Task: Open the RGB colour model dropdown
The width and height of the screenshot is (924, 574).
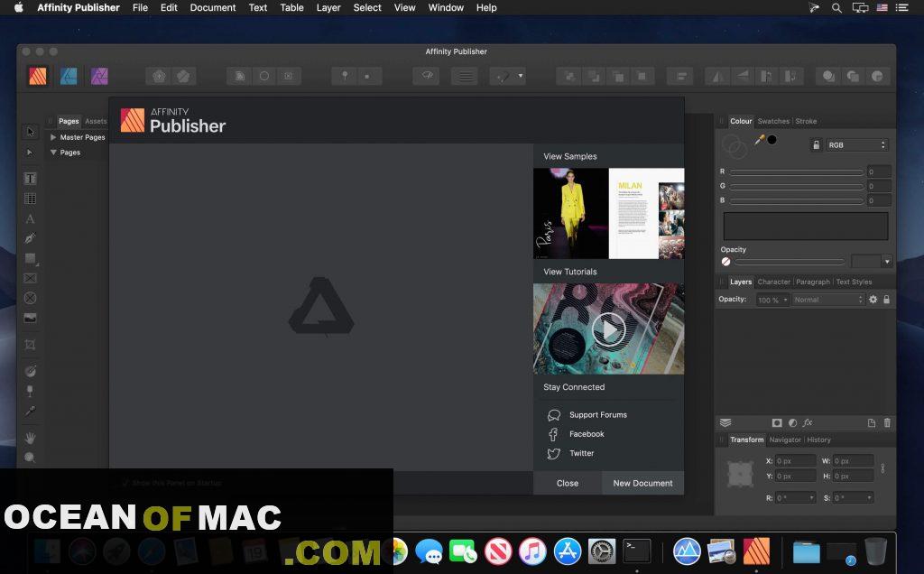Action: [856, 145]
